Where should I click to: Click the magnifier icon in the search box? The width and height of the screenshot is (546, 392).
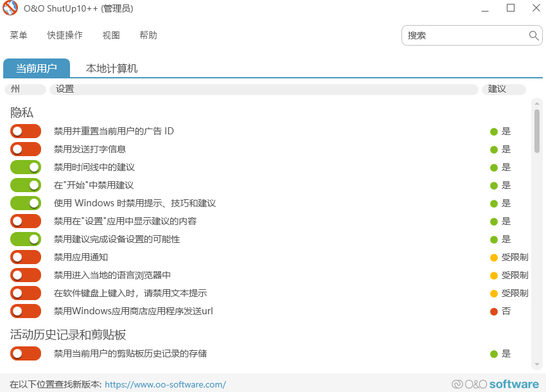533,35
